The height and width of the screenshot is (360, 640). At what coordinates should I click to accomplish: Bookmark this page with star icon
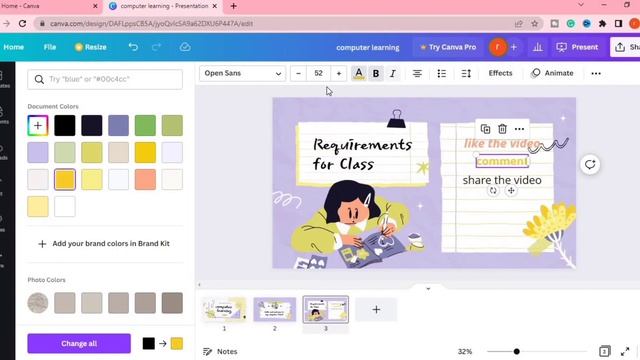pyautogui.click(x=535, y=24)
